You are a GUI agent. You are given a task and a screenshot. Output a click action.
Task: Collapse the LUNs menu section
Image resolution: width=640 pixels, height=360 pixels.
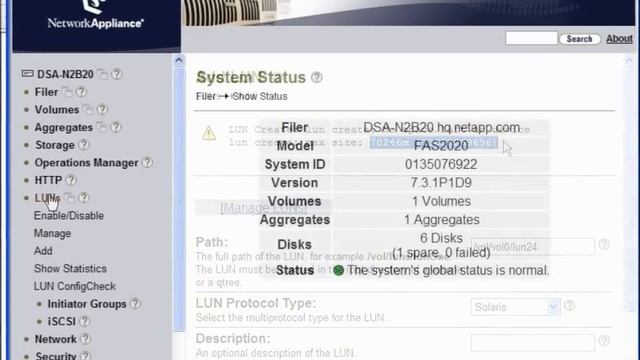pyautogui.click(x=47, y=198)
